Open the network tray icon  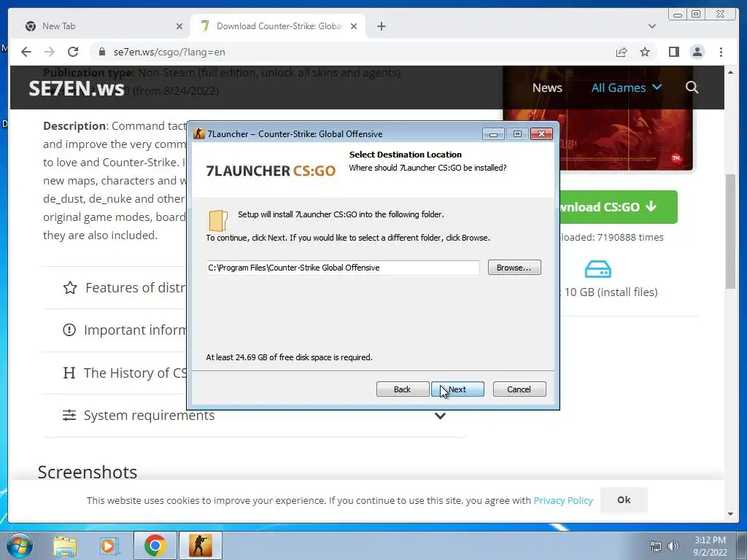(656, 546)
